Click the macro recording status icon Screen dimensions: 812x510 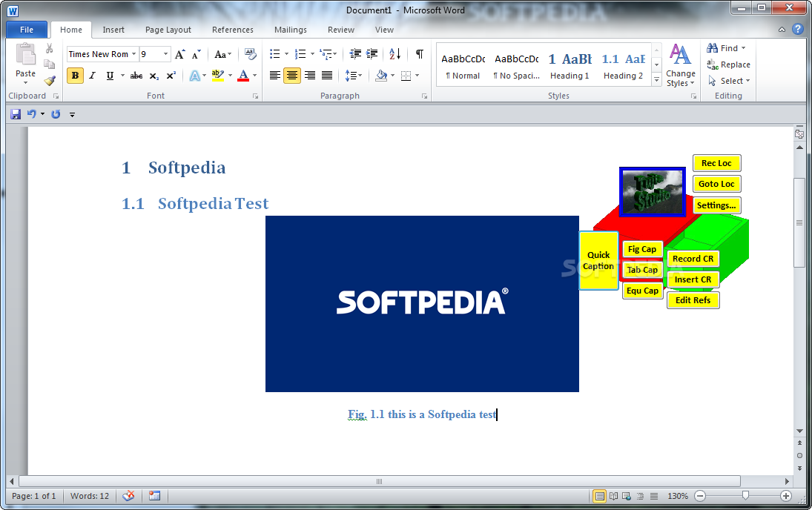[x=154, y=496]
